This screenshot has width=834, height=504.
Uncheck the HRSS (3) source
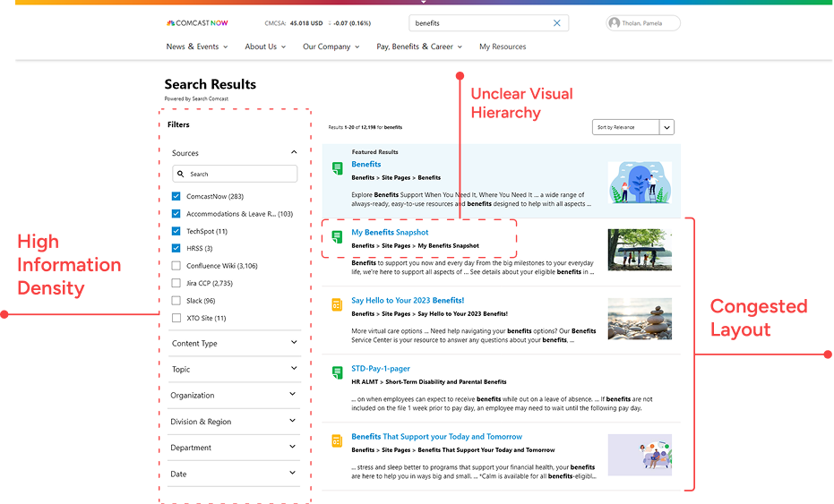[176, 248]
